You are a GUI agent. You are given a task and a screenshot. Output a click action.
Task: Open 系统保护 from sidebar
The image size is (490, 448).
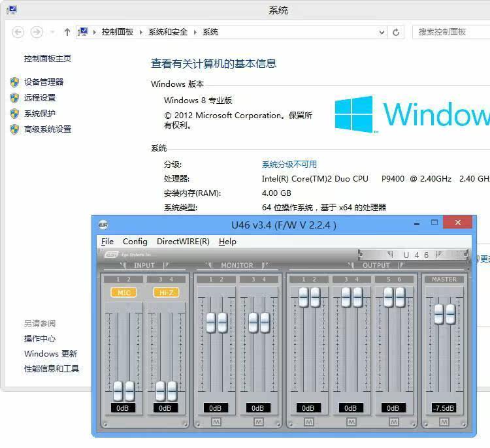40,114
